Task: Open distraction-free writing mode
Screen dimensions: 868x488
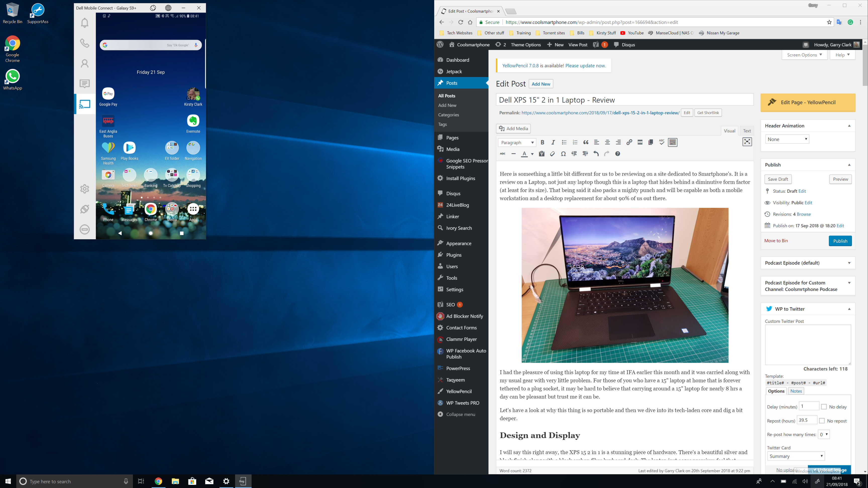Action: tap(747, 142)
